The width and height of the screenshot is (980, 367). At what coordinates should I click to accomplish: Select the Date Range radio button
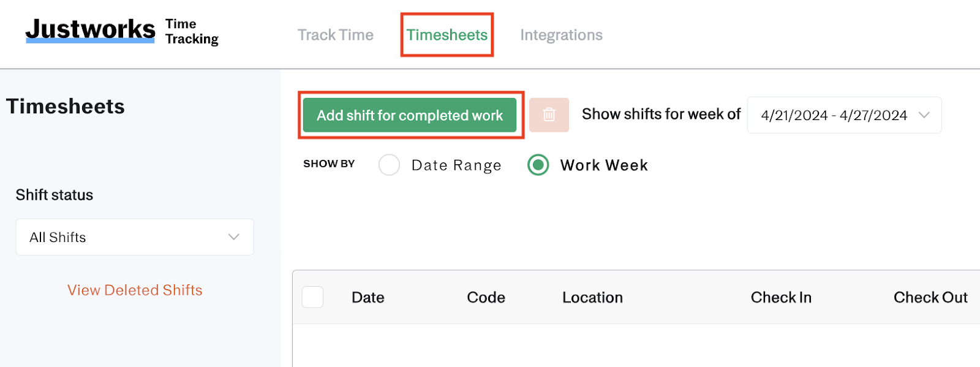389,165
